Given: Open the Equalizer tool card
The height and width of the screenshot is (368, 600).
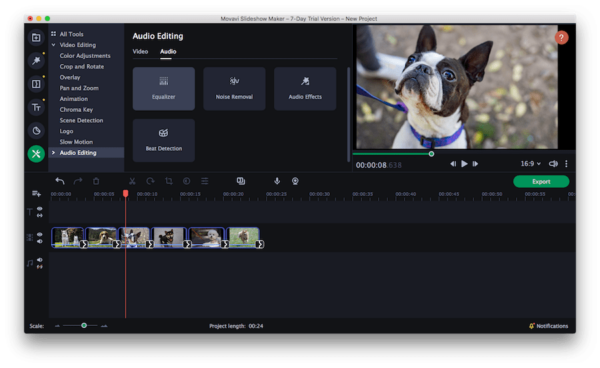Looking at the screenshot, I should (164, 89).
